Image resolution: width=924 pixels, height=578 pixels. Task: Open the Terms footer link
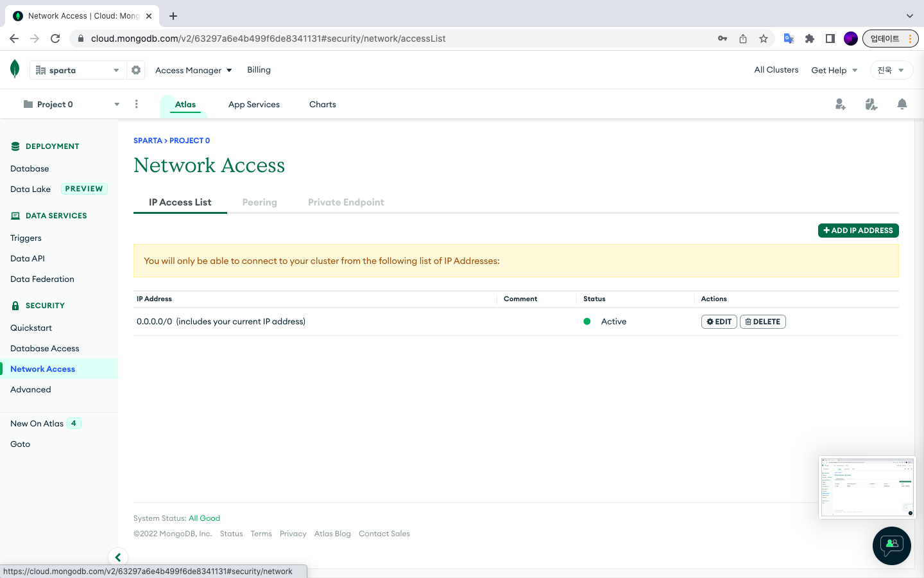pyautogui.click(x=261, y=534)
